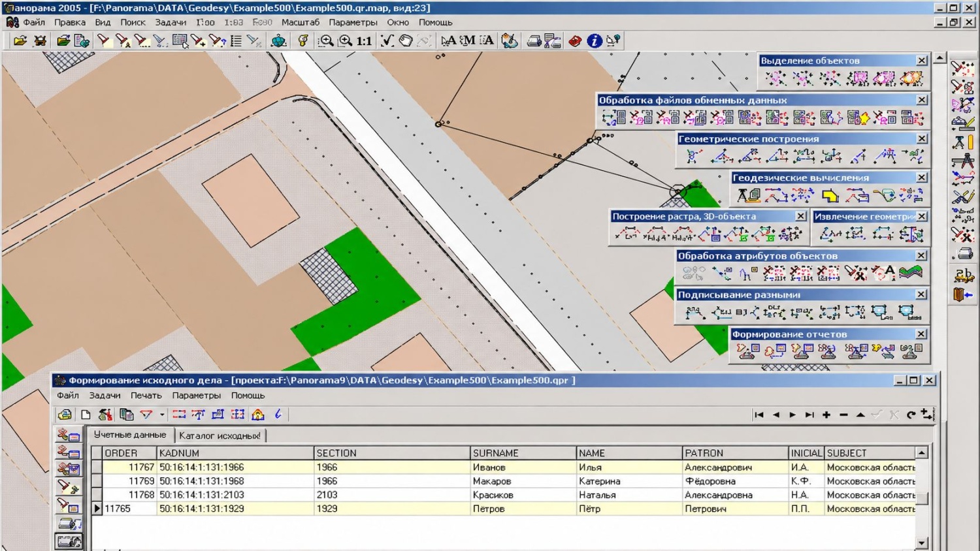Click the tripod survey icon in Геодезические вычисления
The height and width of the screenshot is (551, 980).
[749, 195]
